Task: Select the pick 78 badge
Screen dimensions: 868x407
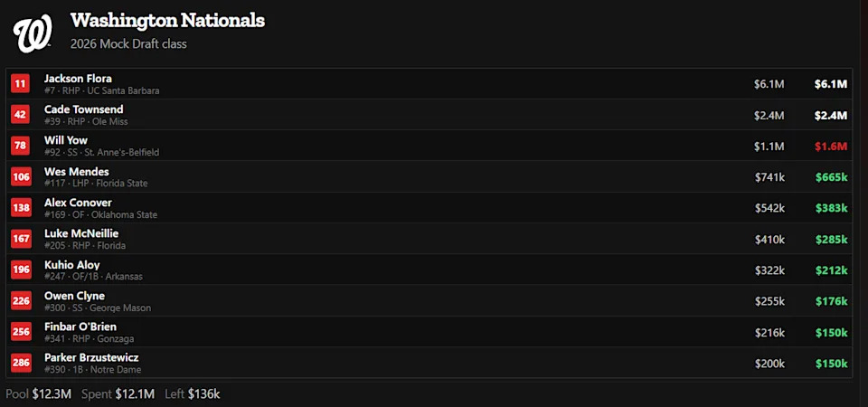Action: (20, 146)
